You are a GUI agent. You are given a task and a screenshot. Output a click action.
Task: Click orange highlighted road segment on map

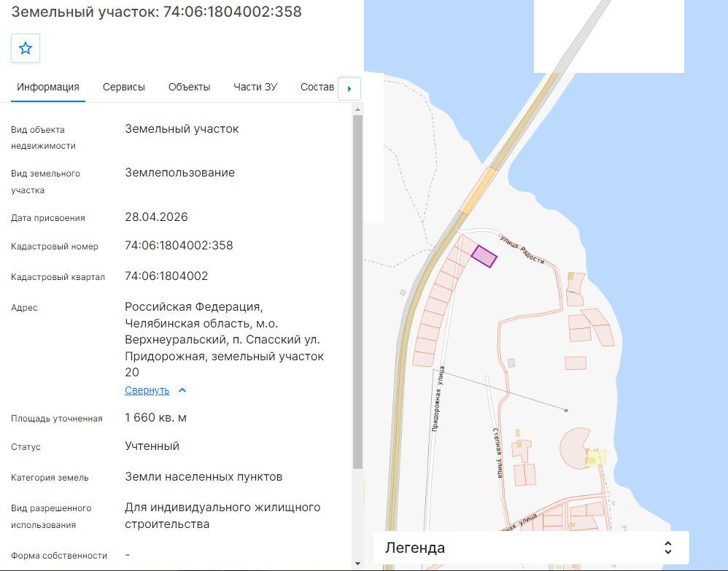coord(479,191)
